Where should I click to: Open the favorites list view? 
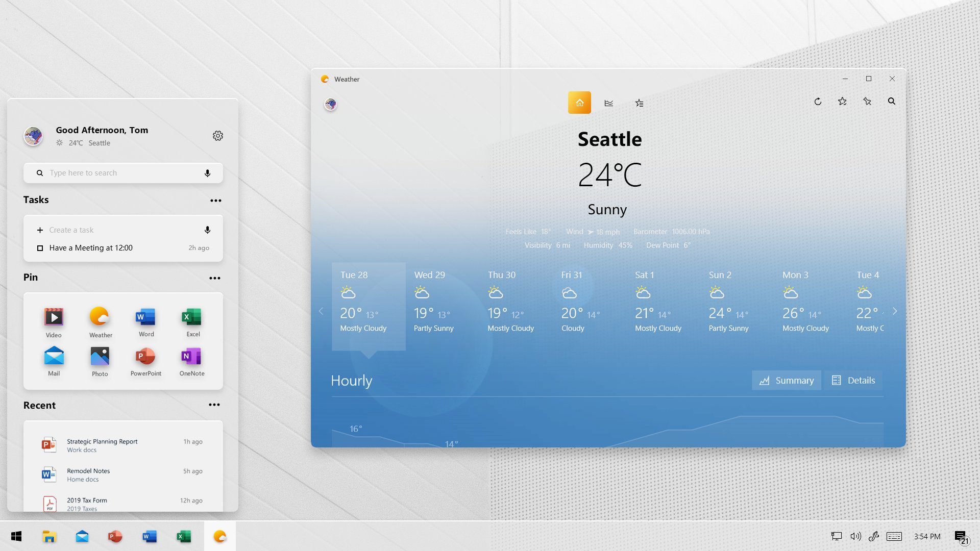coord(639,102)
